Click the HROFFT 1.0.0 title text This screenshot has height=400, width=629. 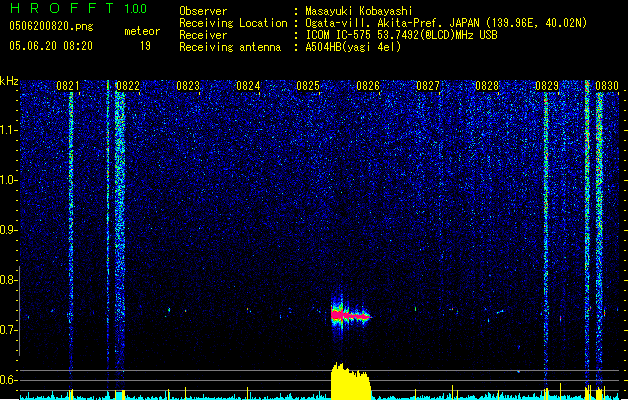79,8
